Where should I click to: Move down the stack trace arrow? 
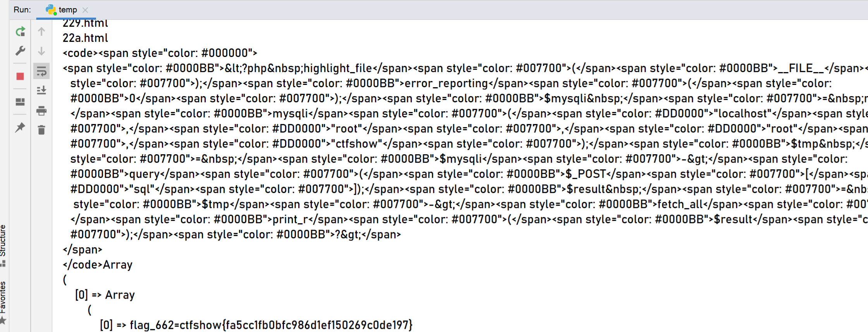click(x=41, y=51)
